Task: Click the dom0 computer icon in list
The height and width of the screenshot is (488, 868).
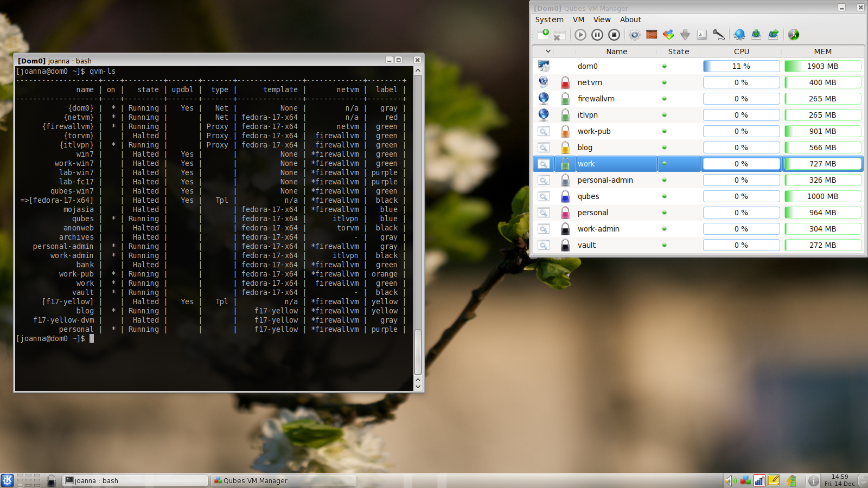Action: tap(544, 66)
